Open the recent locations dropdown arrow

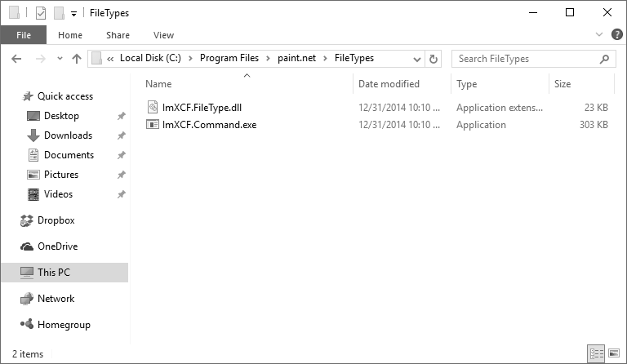tap(60, 59)
